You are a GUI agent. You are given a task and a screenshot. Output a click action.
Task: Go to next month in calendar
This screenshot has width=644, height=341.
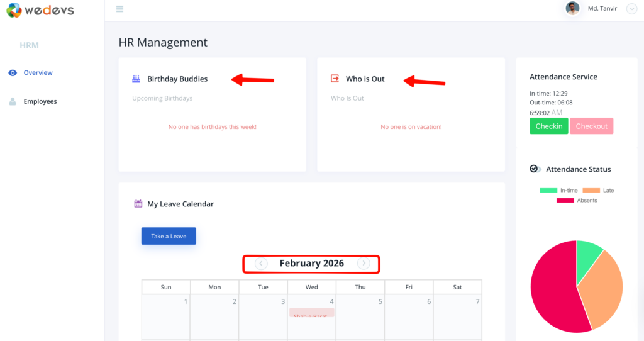[x=364, y=264]
